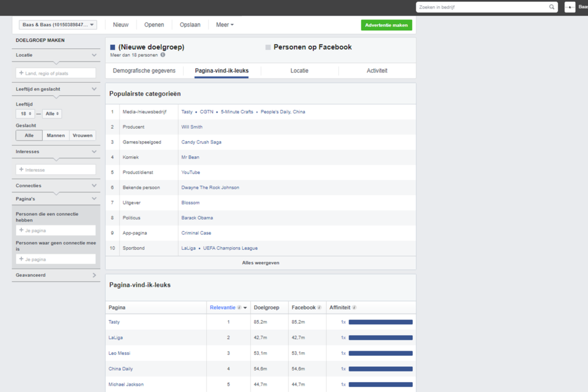
Task: Collapse the Locatie section chevron
Action: click(x=94, y=55)
